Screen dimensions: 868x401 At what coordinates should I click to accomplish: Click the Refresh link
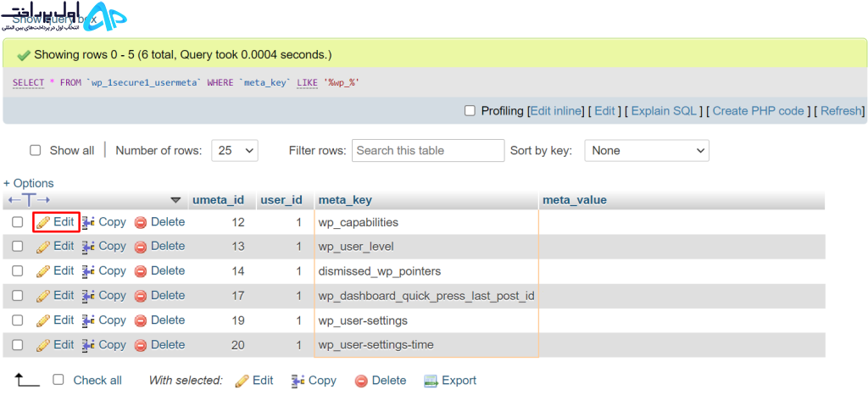[840, 111]
